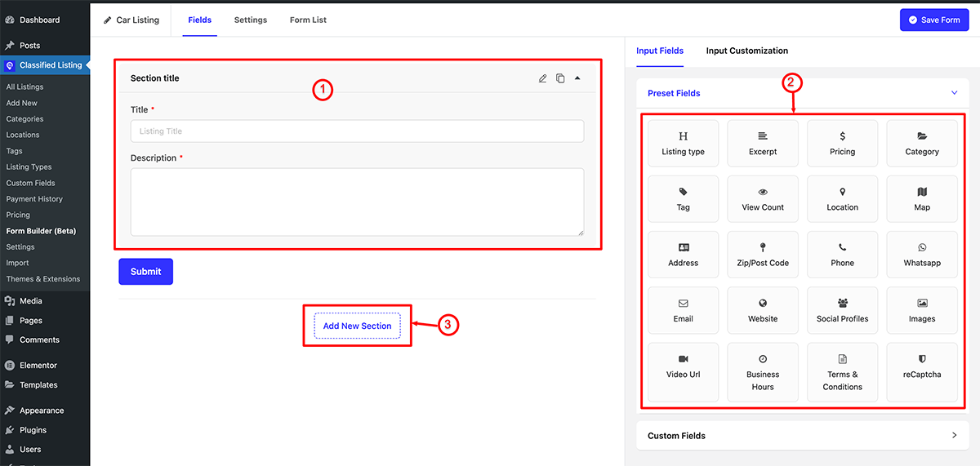Add the Category preset field

point(922,144)
